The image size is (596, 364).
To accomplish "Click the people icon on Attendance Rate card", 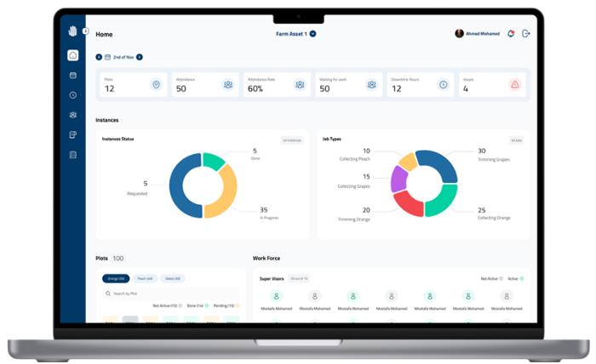I will (x=300, y=85).
